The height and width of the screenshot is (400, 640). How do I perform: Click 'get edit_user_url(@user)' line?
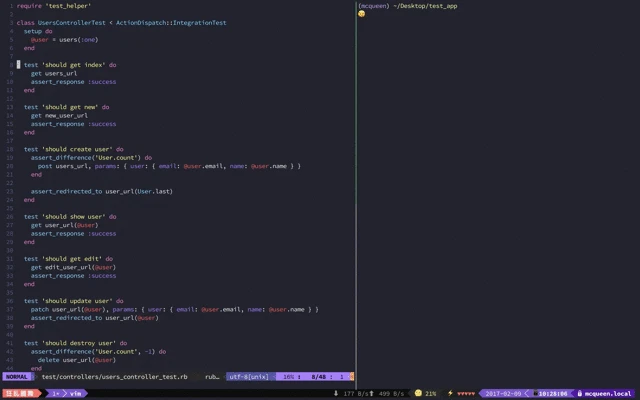73,267
